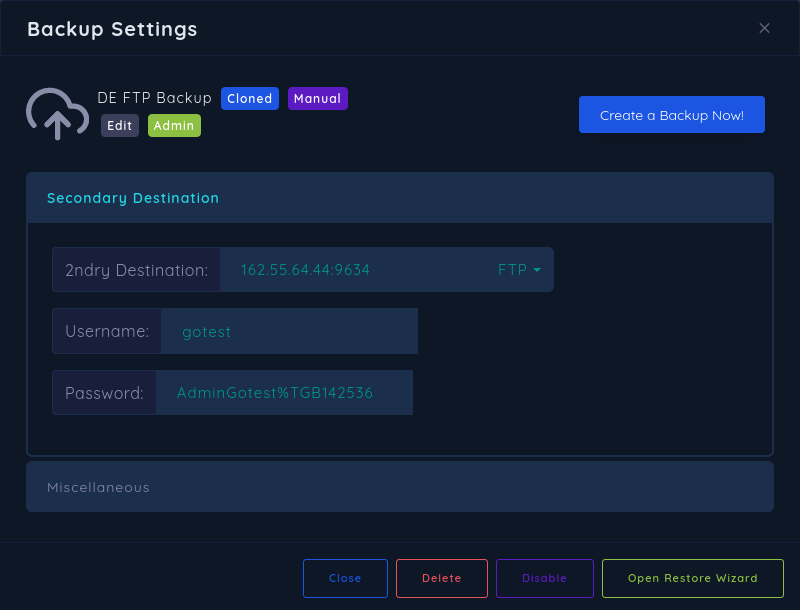This screenshot has width=800, height=610.
Task: Click the 2ndry Destination label
Action: coord(136,270)
